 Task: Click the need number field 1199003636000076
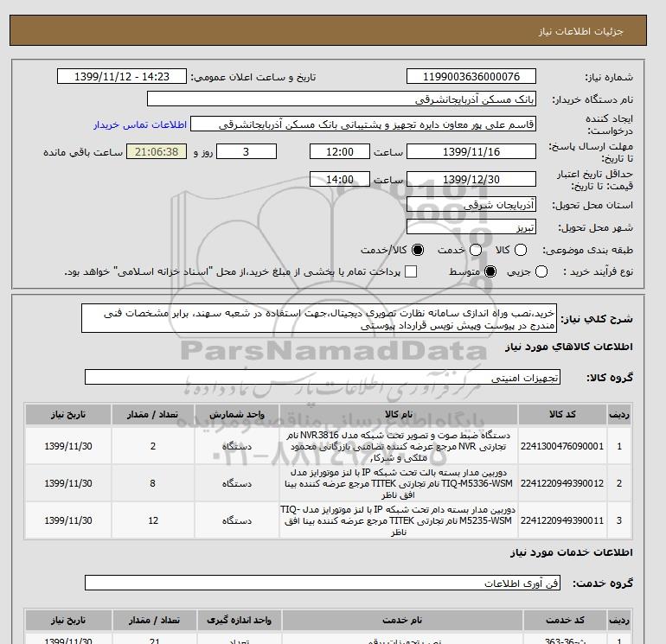471,76
